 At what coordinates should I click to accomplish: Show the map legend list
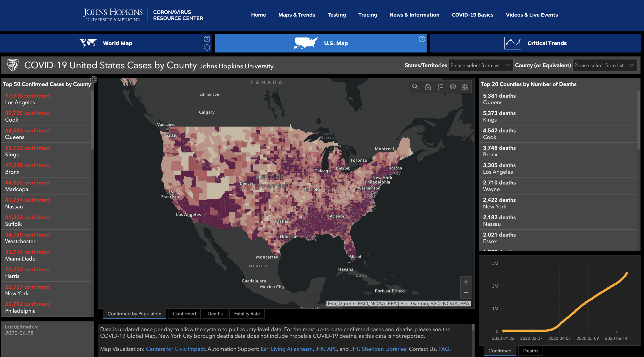440,87
